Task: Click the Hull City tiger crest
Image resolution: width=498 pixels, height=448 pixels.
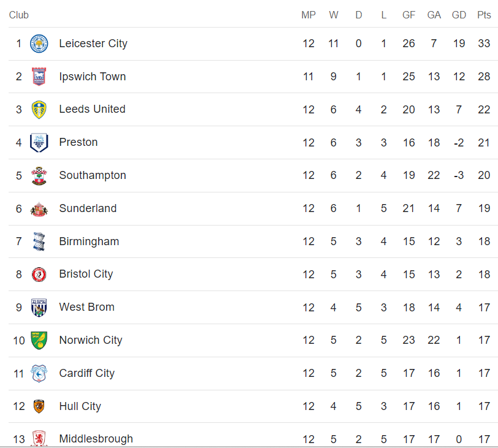Action: [39, 406]
